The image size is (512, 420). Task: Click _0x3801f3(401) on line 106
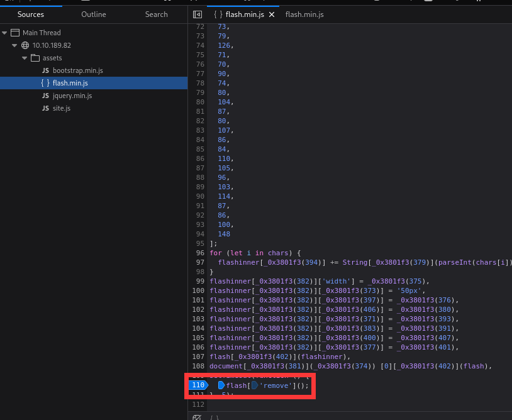[426, 347]
